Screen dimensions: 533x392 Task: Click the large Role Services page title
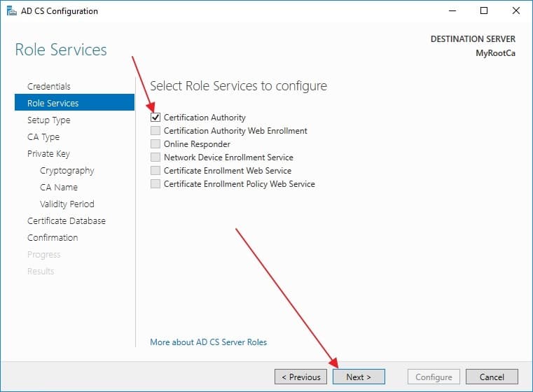coord(61,50)
